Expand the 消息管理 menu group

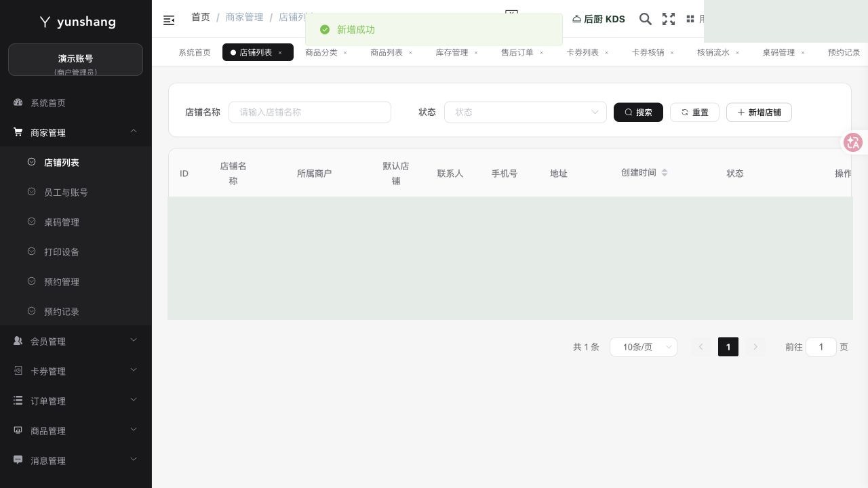coord(134,460)
